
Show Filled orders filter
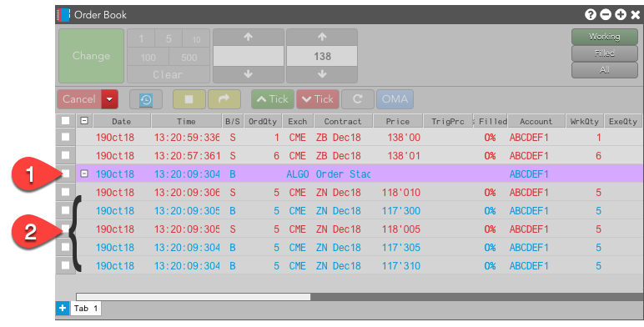tap(605, 53)
